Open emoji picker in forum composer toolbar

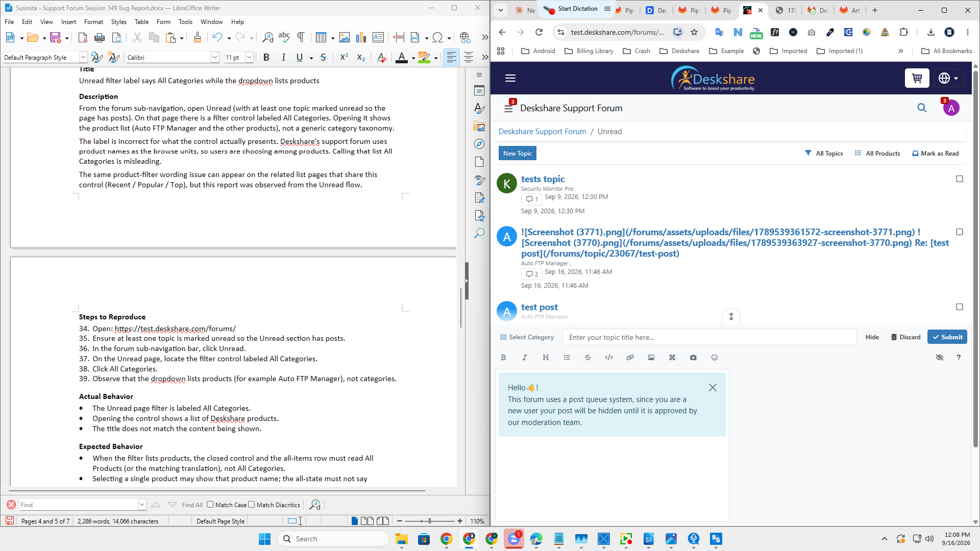[x=715, y=358]
